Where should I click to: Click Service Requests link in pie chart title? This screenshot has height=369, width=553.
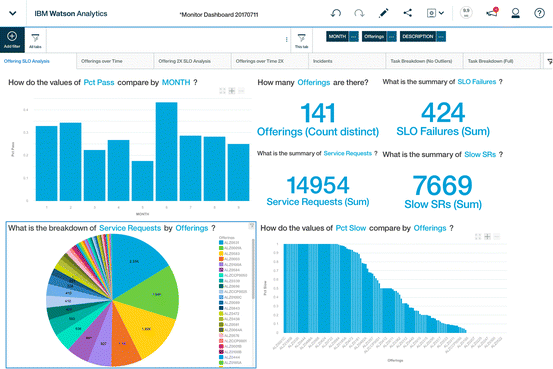130,228
